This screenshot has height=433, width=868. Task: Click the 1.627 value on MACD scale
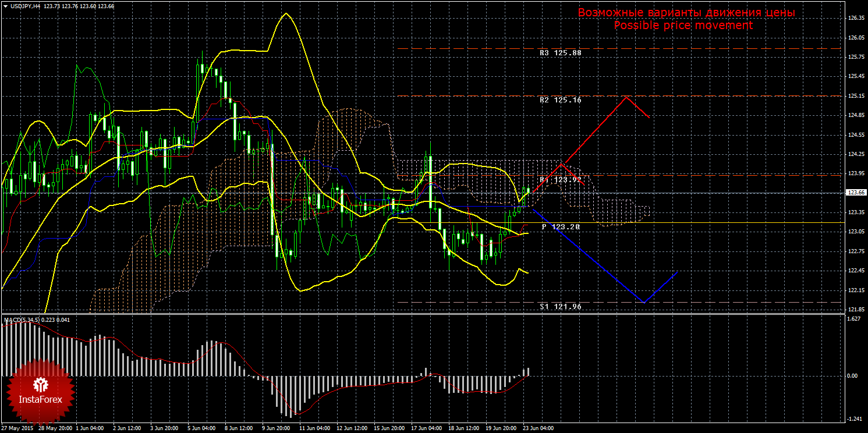tap(853, 320)
